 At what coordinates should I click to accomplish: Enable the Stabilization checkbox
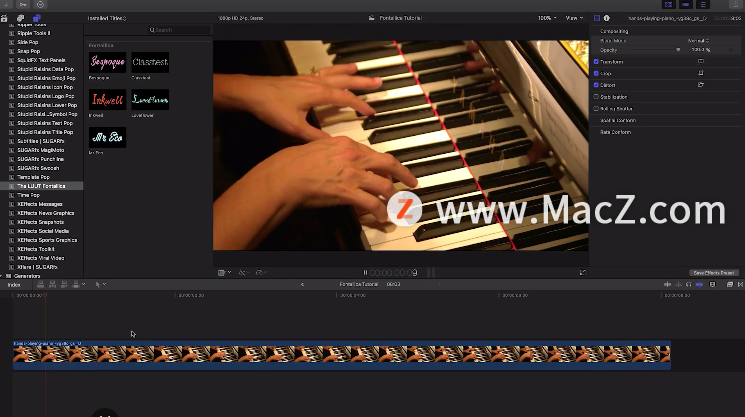596,96
